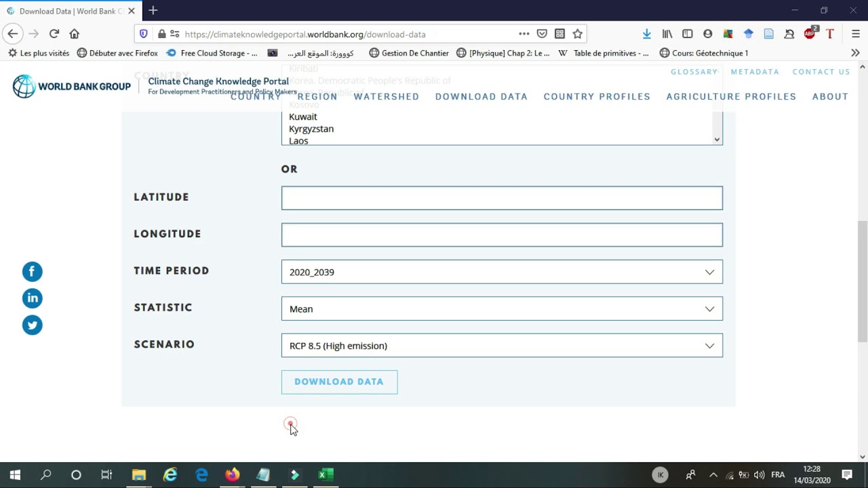The height and width of the screenshot is (488, 868).
Task: Click the red T extension icon
Action: tap(830, 34)
